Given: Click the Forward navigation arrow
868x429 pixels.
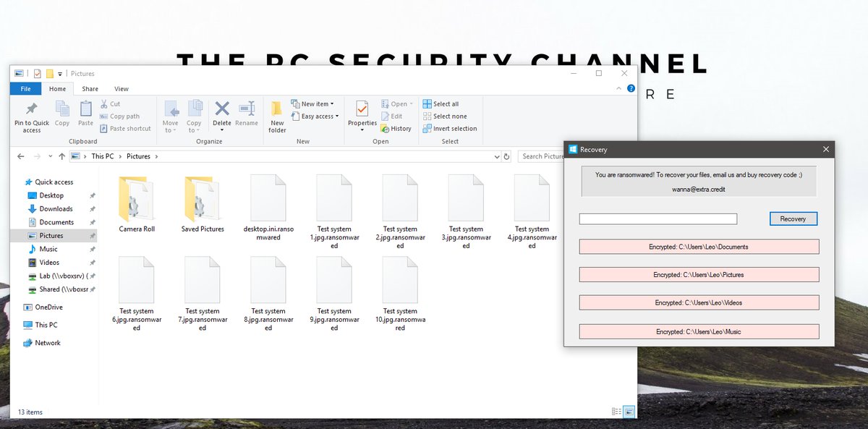Looking at the screenshot, I should pos(37,156).
